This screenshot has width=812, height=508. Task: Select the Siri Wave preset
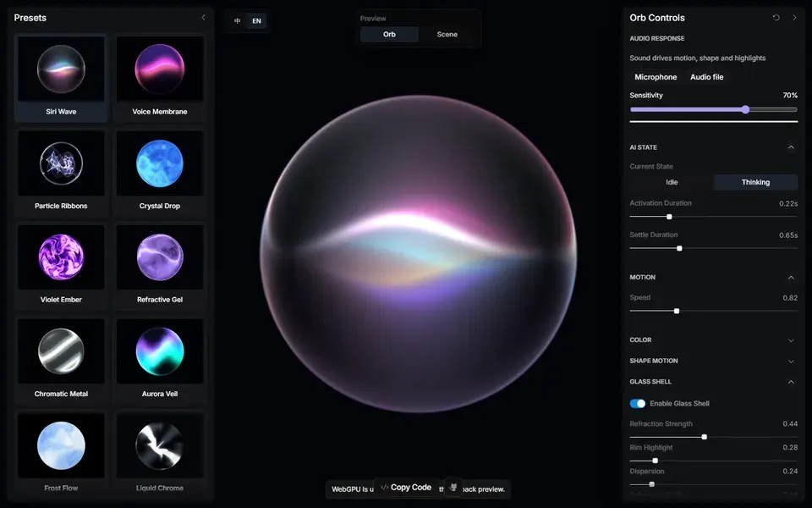[61, 78]
